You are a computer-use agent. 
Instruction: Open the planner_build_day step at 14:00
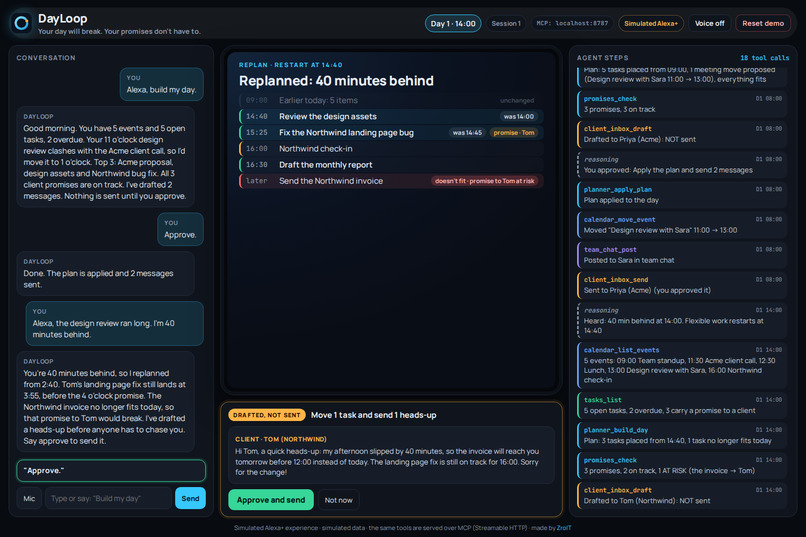(682, 435)
